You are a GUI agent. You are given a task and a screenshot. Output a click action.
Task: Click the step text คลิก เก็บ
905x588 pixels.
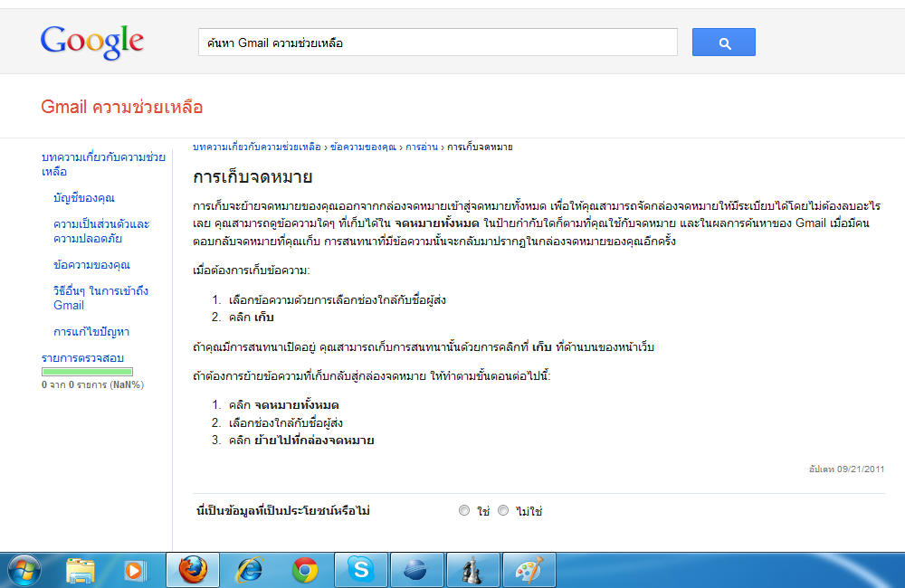click(251, 318)
